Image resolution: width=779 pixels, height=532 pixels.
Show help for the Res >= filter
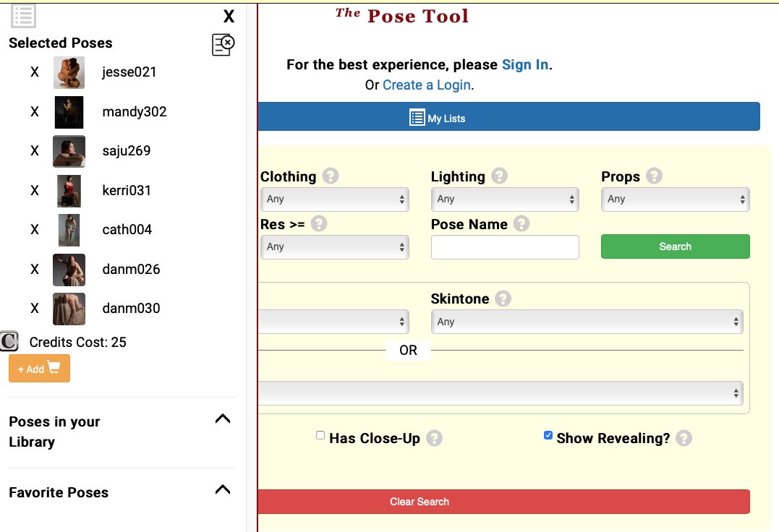coord(319,224)
